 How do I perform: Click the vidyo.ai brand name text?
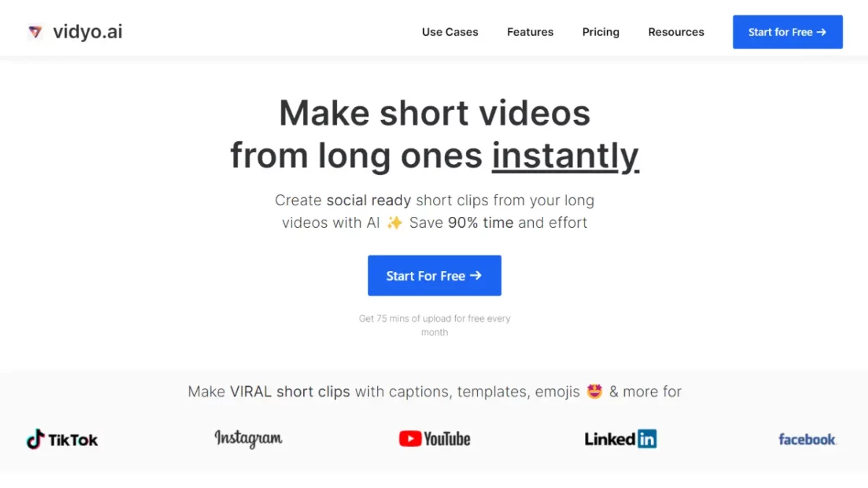[88, 32]
